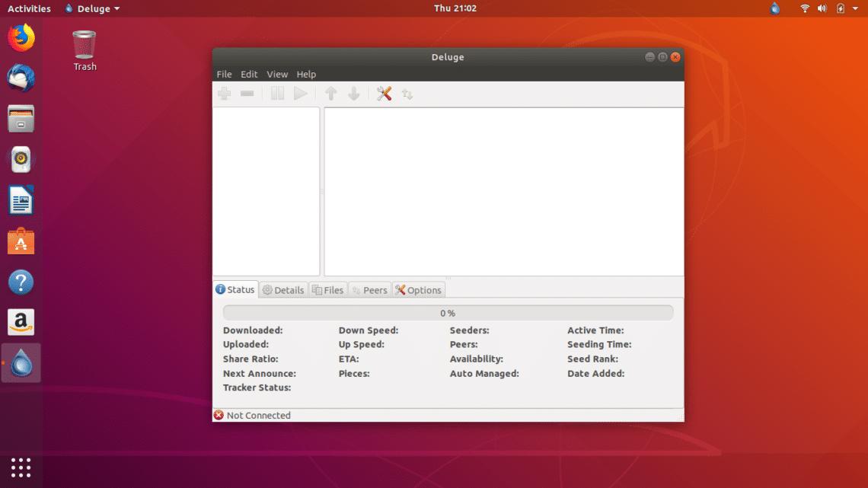This screenshot has height=488, width=868.
Task: Click the Remove Torrent toolbar icon
Action: [247, 93]
